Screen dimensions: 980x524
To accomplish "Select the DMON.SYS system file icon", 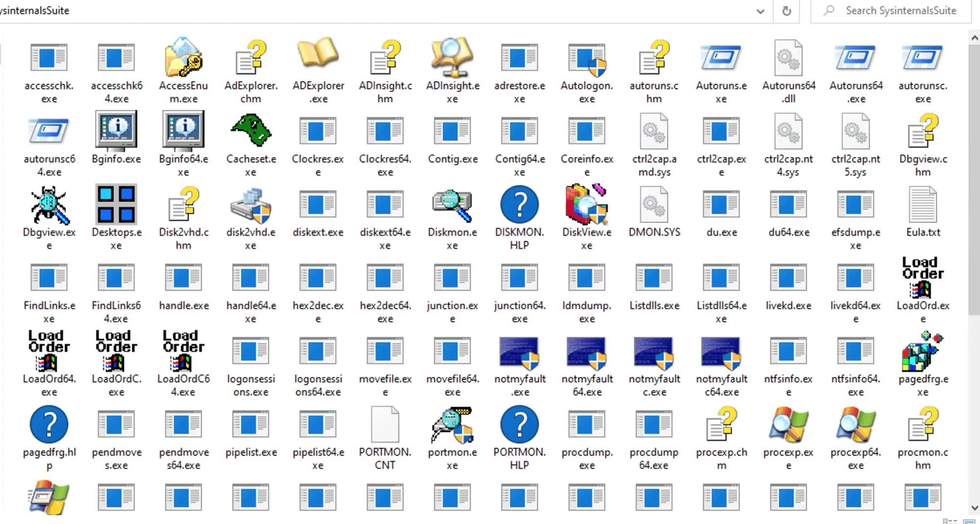I will coord(654,205).
